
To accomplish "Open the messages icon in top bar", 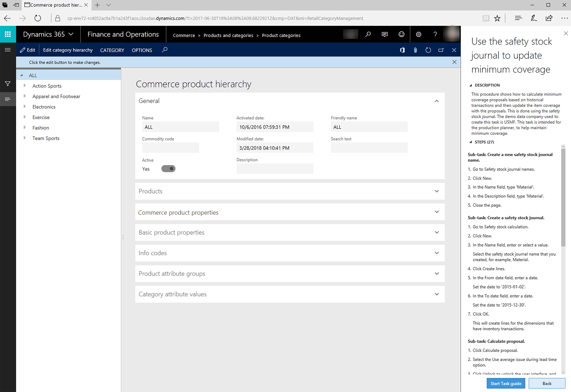I will pyautogui.click(x=385, y=34).
